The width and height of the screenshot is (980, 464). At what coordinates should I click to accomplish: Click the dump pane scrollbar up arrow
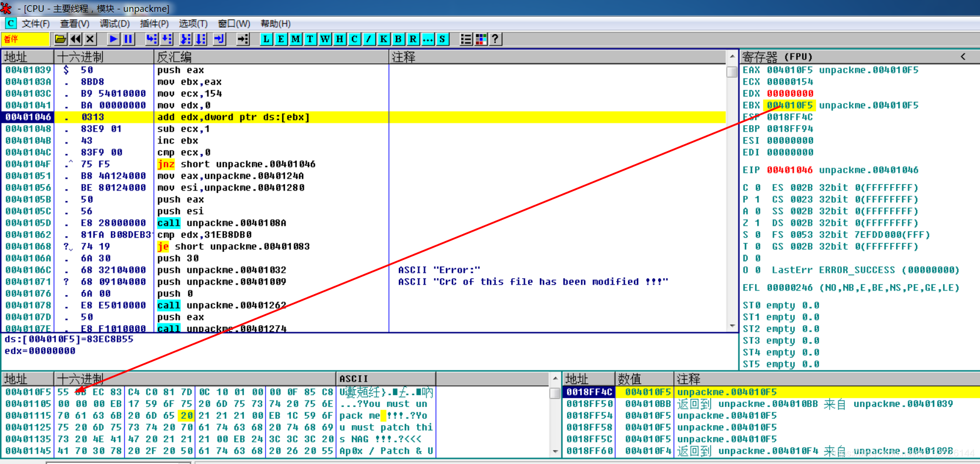coord(555,378)
